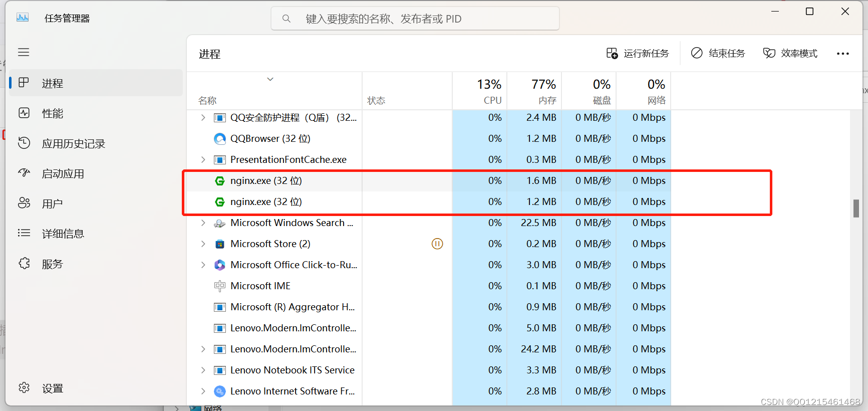Click the Microsoft Windows Search icon

(x=219, y=223)
